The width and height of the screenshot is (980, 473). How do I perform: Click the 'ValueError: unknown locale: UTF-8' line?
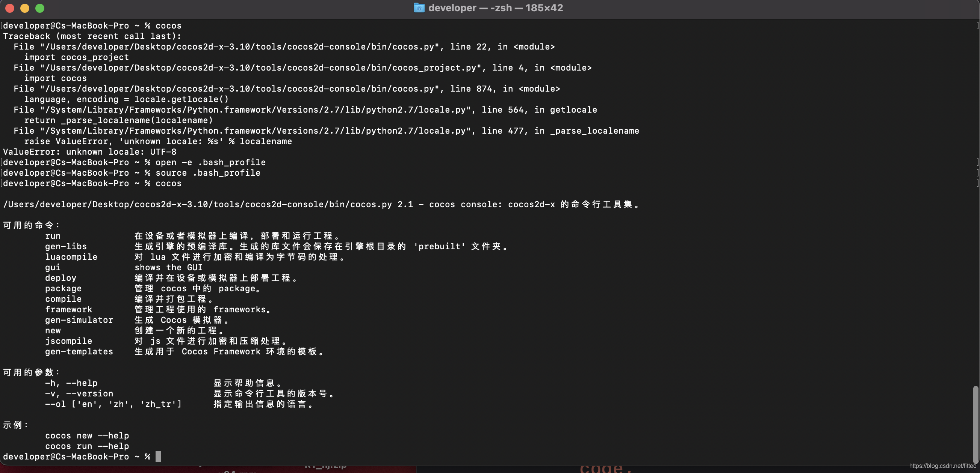click(90, 152)
